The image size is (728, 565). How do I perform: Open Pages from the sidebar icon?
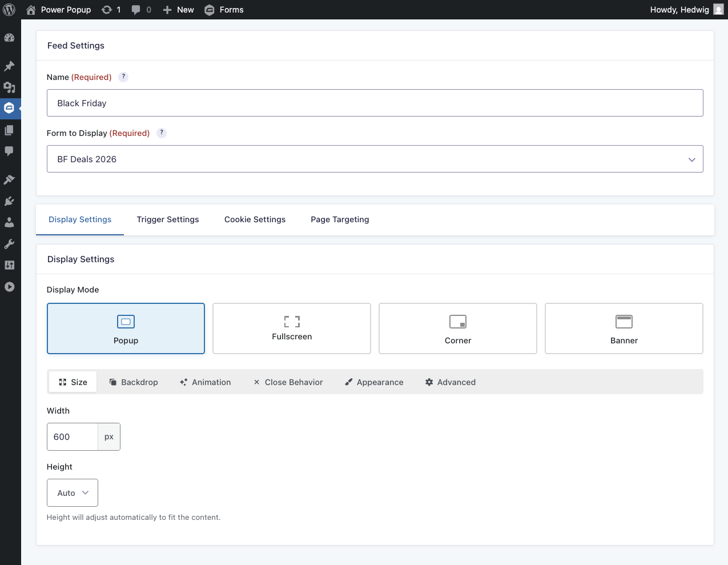click(9, 130)
